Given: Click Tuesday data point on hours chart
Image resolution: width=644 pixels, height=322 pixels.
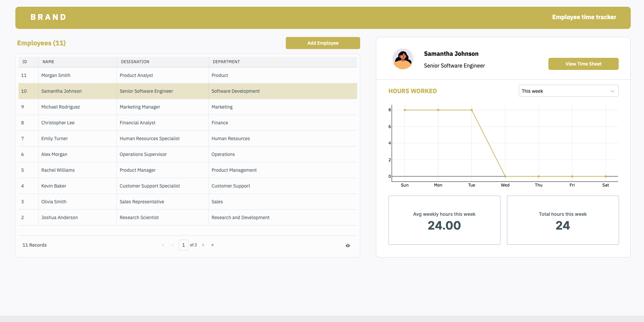Looking at the screenshot, I should tap(471, 110).
